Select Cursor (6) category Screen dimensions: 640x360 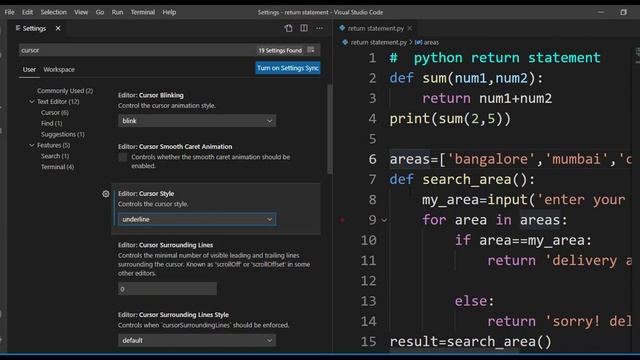(x=55, y=113)
